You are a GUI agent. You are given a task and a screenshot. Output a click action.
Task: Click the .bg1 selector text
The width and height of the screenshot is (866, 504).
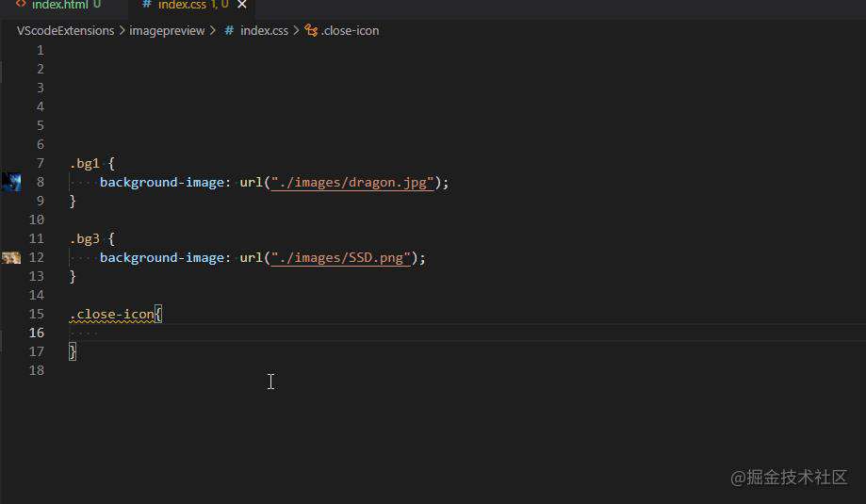point(85,163)
